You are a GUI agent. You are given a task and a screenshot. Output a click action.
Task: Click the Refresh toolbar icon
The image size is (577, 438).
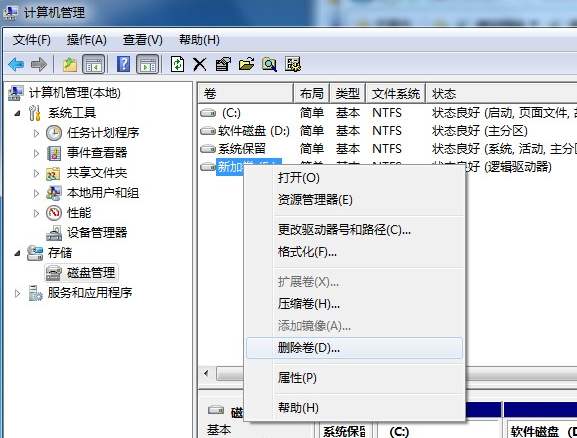pyautogui.click(x=177, y=64)
